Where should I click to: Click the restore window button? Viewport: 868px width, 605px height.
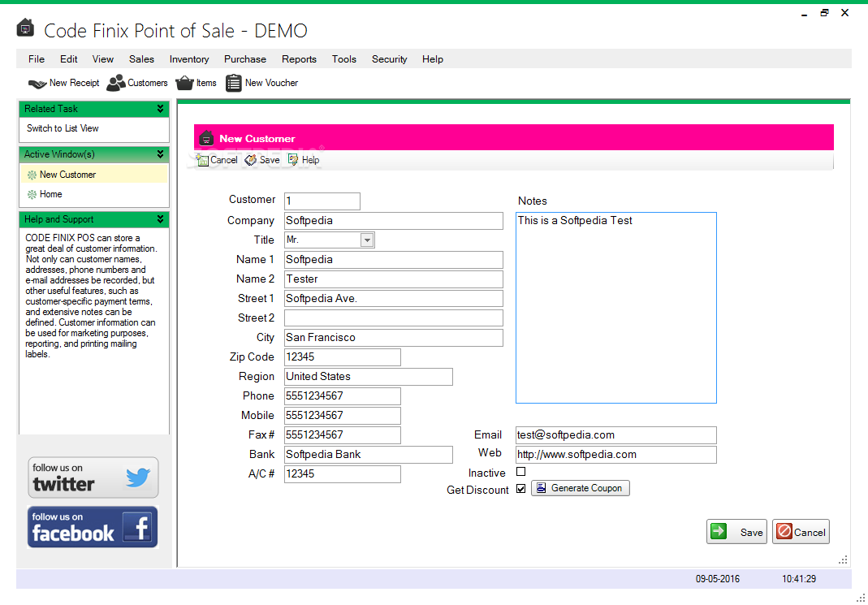coord(824,13)
